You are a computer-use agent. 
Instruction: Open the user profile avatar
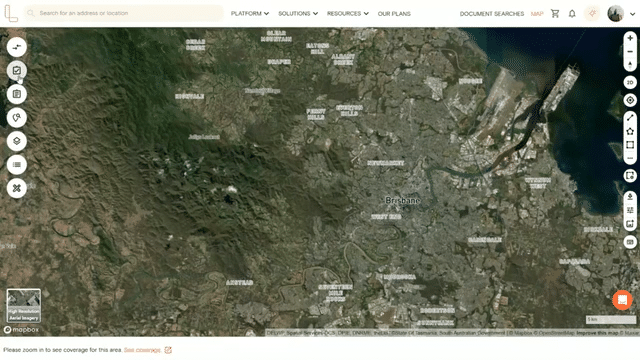point(616,13)
